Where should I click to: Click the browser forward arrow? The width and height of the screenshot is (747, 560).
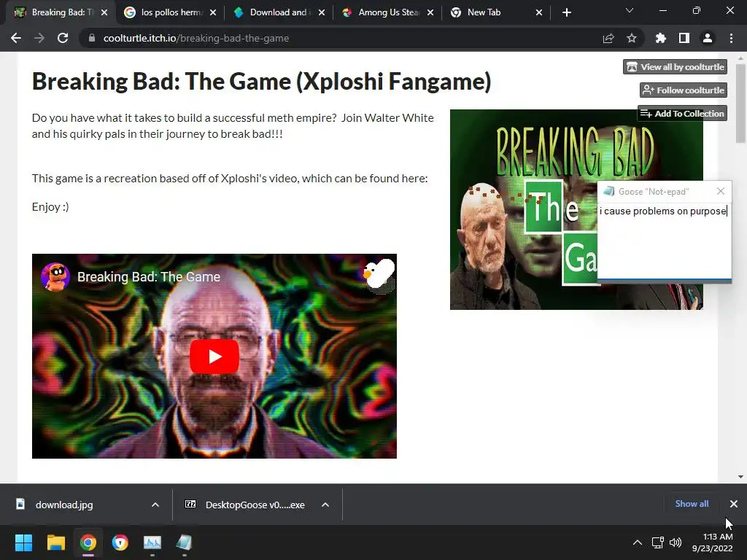point(39,38)
